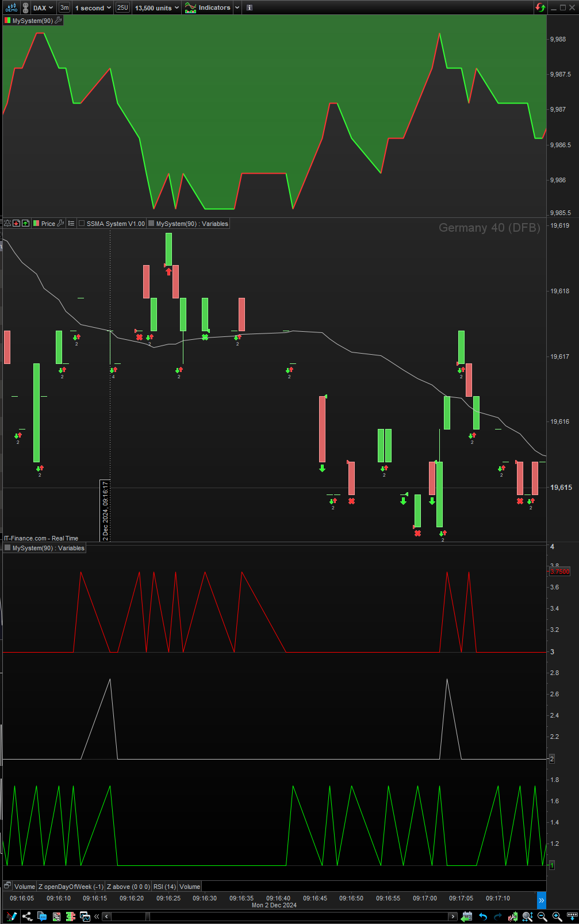Click the chart windows layout icon

click(x=85, y=917)
